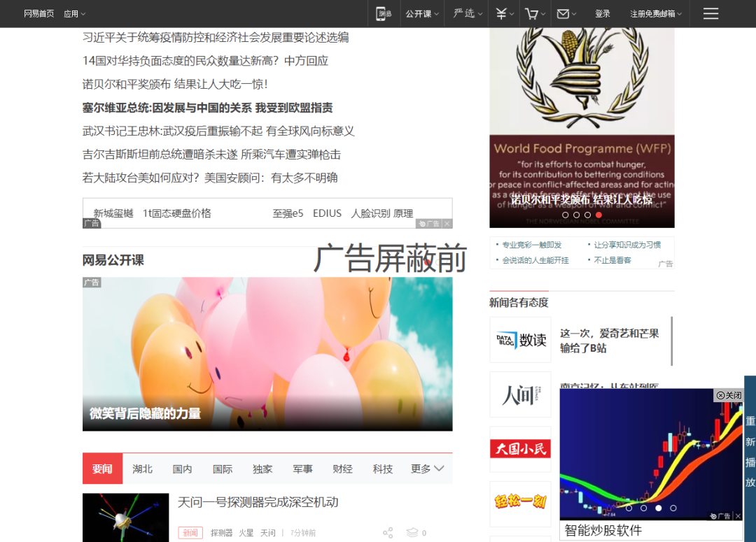Expand the 更多 news categories dropdown
The width and height of the screenshot is (756, 542).
[427, 469]
